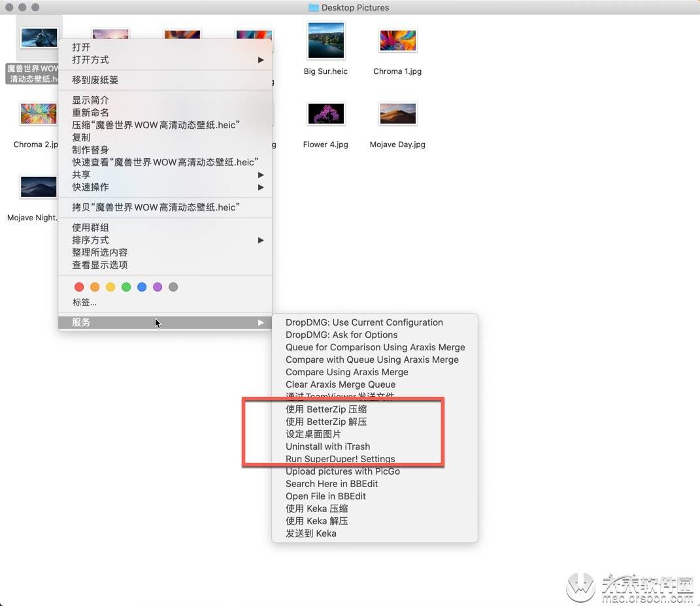Select the Chroma 1.jpg image icon
This screenshot has height=606, width=700.
click(x=397, y=40)
